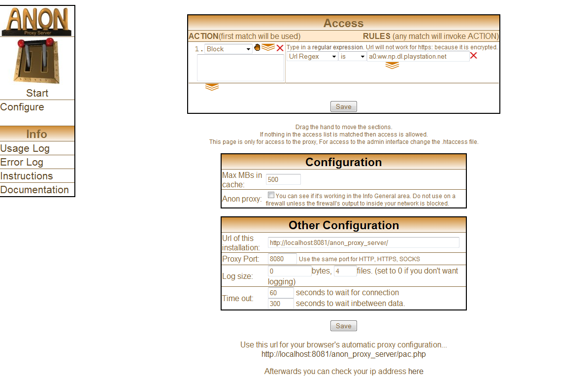Open the Usage Log page
Image resolution: width=588 pixels, height=377 pixels.
[25, 148]
